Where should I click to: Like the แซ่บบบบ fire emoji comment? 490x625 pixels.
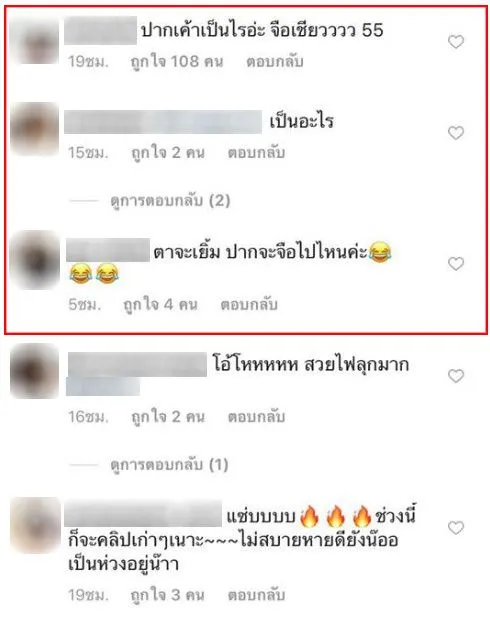[456, 528]
